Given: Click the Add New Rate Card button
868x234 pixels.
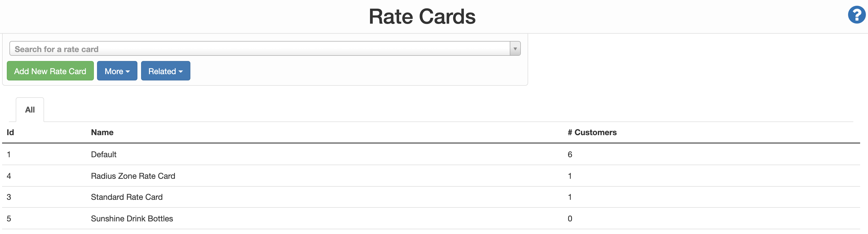Looking at the screenshot, I should tap(50, 70).
